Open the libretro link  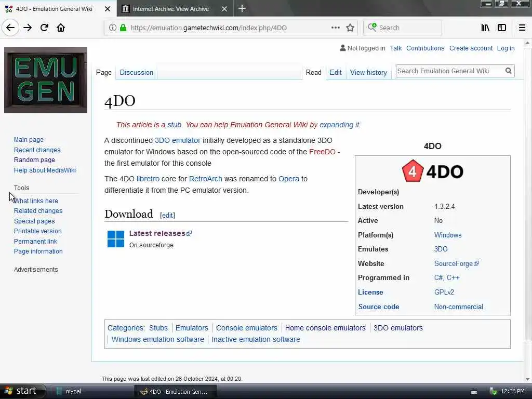pyautogui.click(x=148, y=179)
